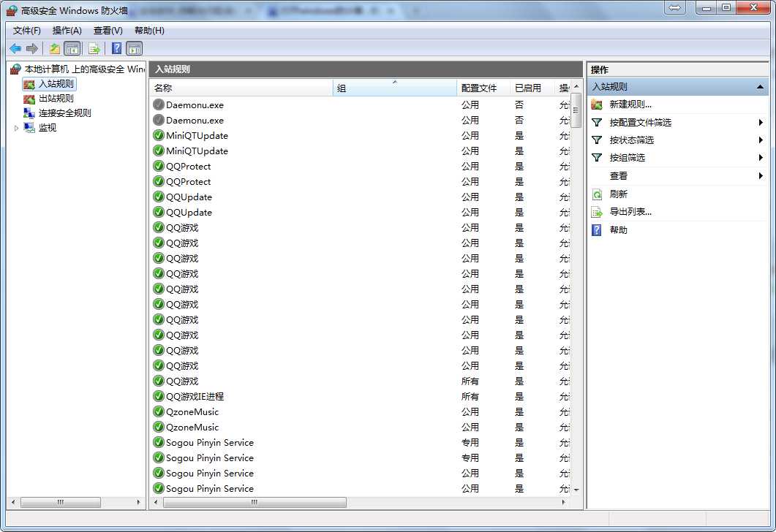
Task: Click the Export List toolbar icon
Action: [94, 48]
